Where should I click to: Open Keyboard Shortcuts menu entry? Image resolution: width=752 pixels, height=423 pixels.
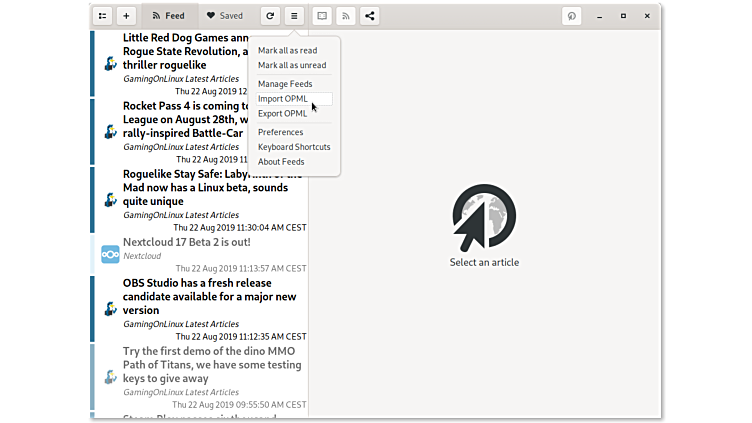click(x=294, y=147)
